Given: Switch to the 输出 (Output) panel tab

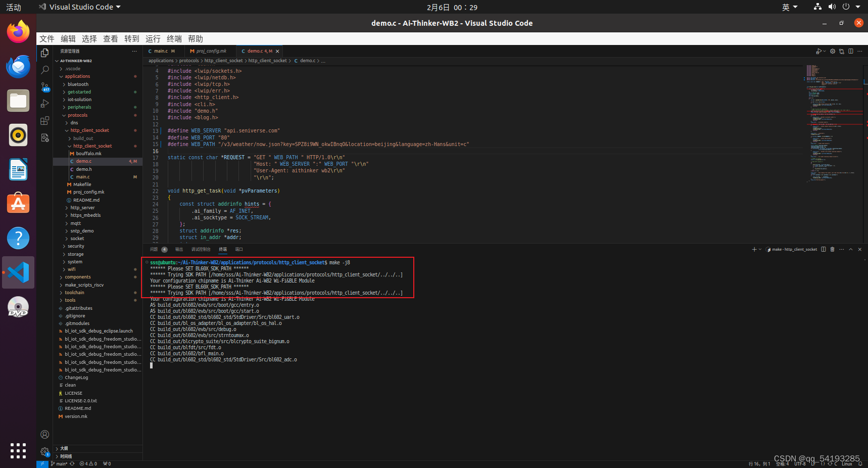Looking at the screenshot, I should click(179, 249).
